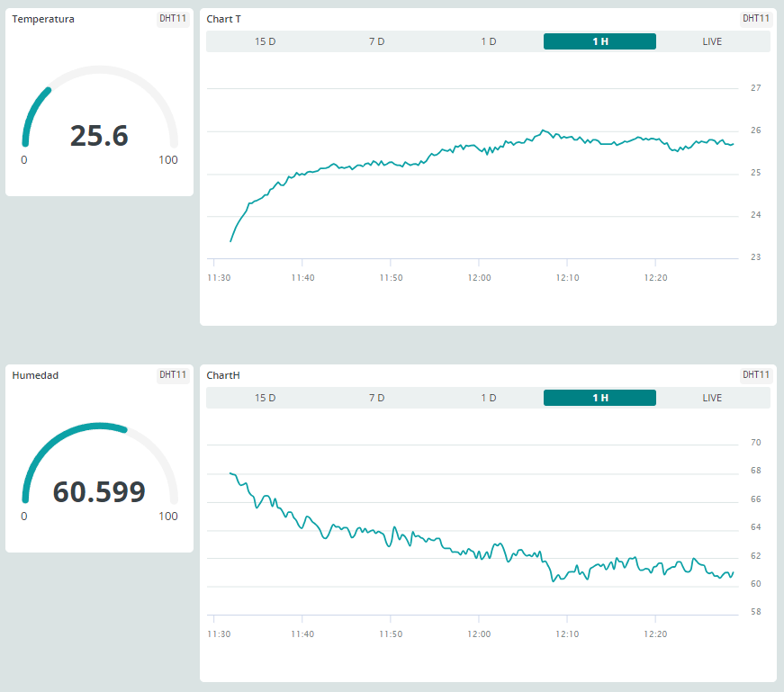This screenshot has height=692, width=784.
Task: Click 11:50 label on ChartH axis
Action: pyautogui.click(x=391, y=634)
